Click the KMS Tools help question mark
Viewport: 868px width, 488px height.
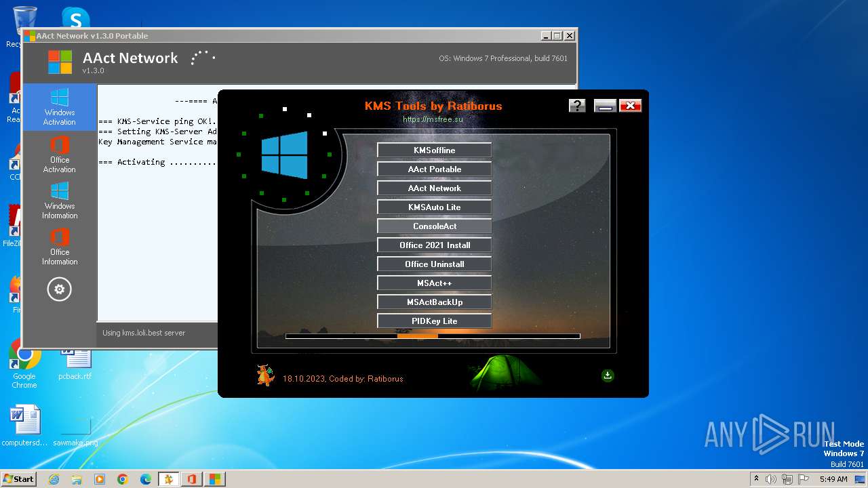click(x=576, y=105)
